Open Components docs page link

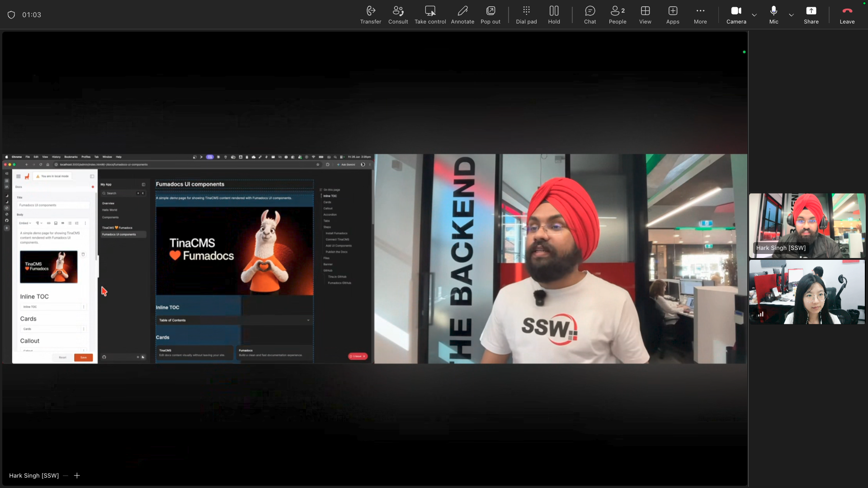[x=110, y=217]
